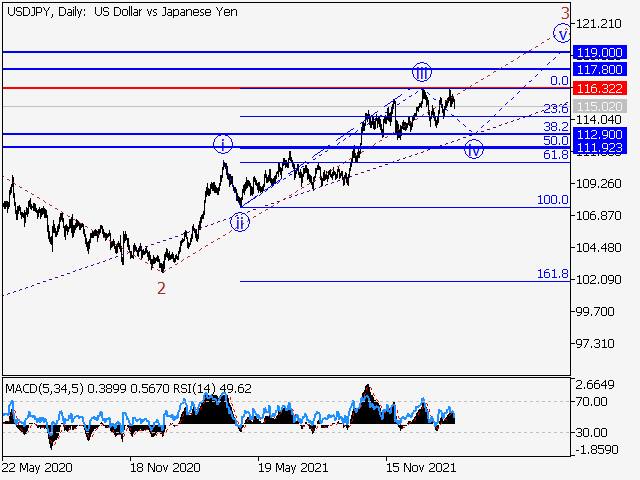The image size is (640, 480).
Task: Click the red wave 3 label
Action: (564, 13)
